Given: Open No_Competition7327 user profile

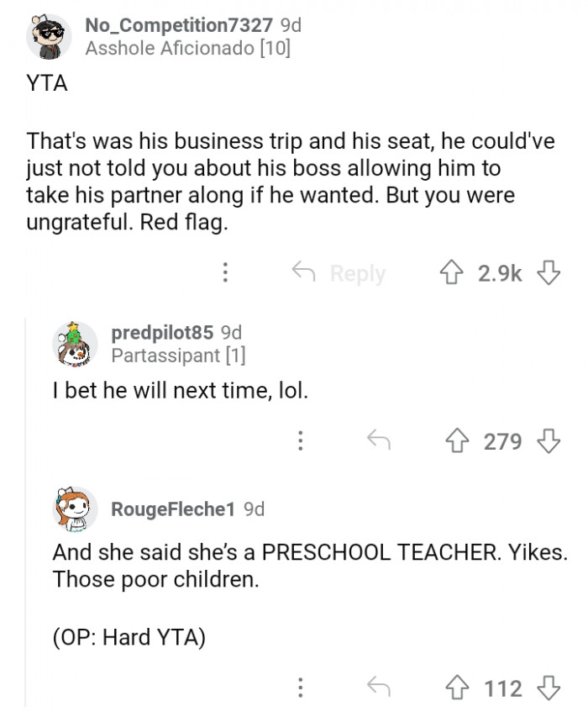Looking at the screenshot, I should click(179, 25).
